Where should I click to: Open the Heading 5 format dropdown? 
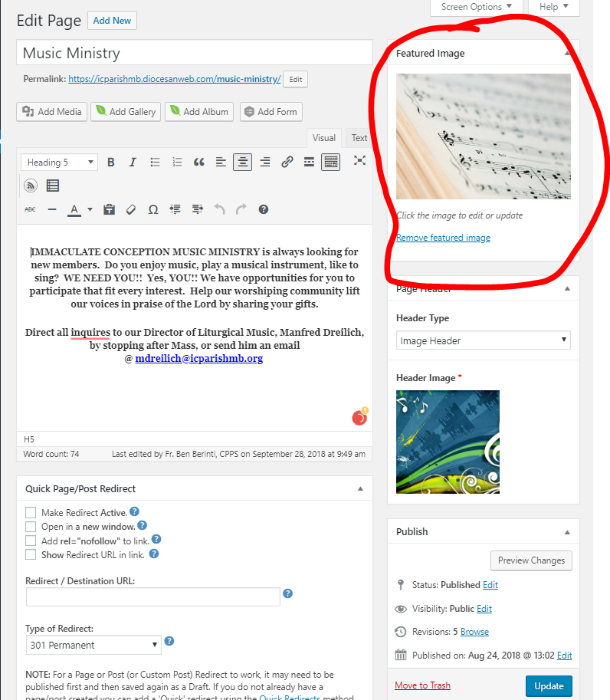pos(59,162)
